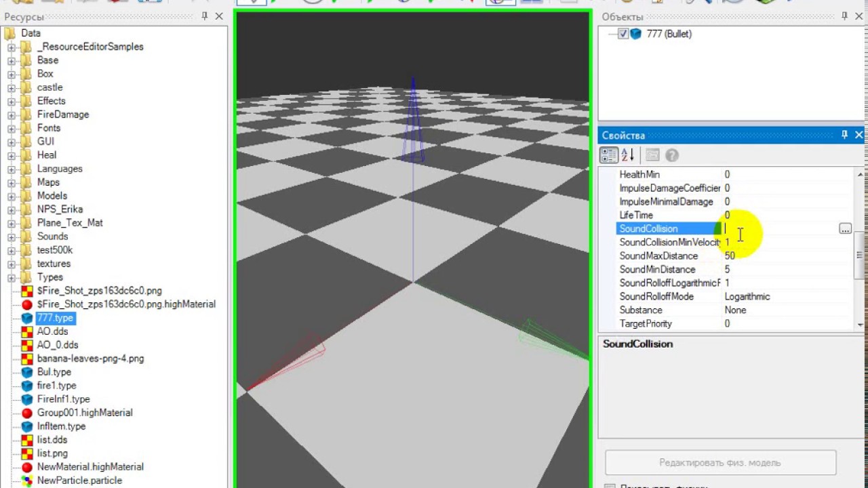868x488 pixels.
Task: Open the SoundRolloffMode Logarithmic value
Action: [747, 297]
